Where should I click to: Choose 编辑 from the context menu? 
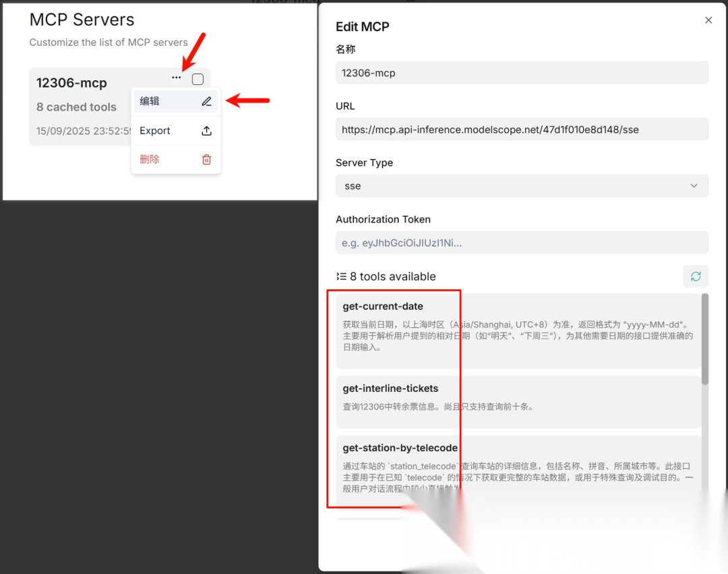(x=175, y=101)
